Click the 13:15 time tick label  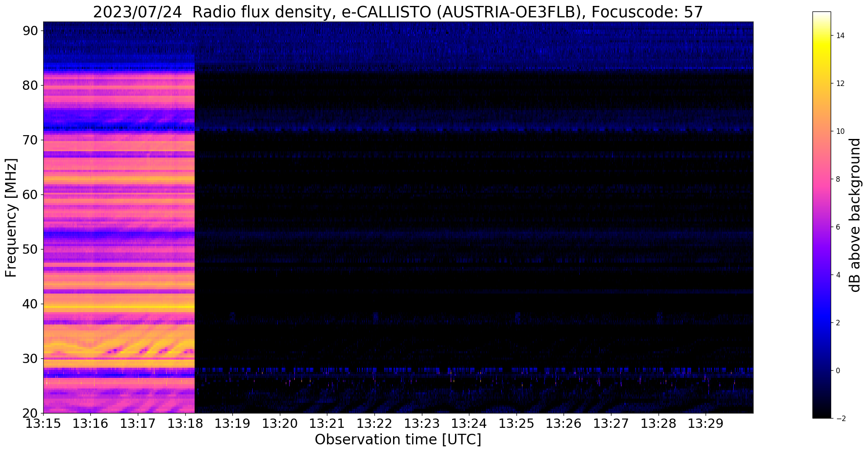coord(43,424)
